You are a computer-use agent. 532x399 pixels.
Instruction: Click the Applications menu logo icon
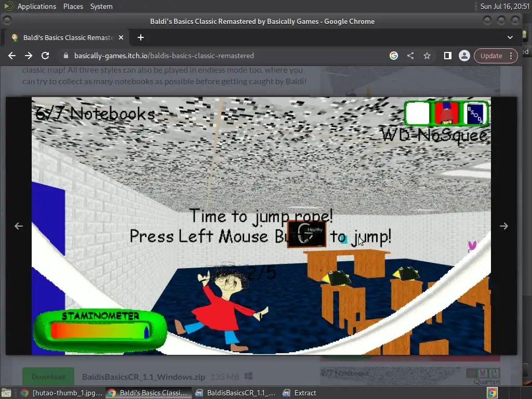[9, 6]
